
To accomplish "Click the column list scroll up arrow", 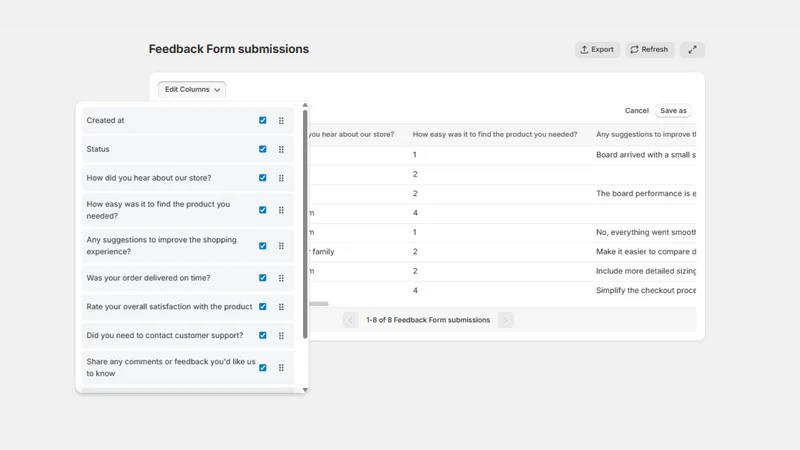I will (305, 105).
